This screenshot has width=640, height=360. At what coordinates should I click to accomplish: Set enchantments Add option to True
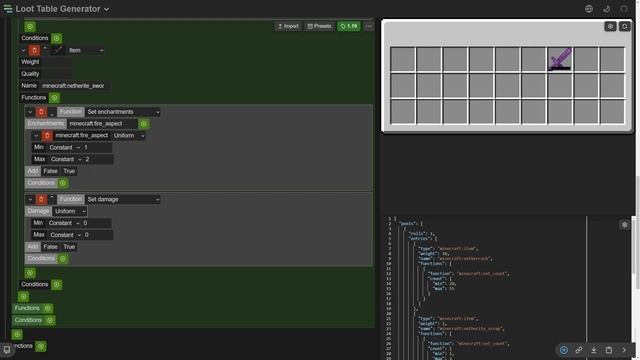[69, 171]
